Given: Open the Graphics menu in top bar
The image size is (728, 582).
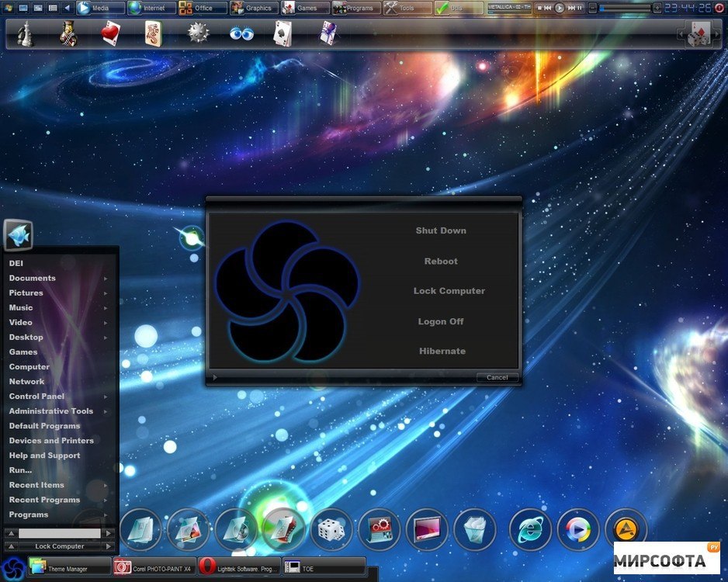Looking at the screenshot, I should 255,8.
